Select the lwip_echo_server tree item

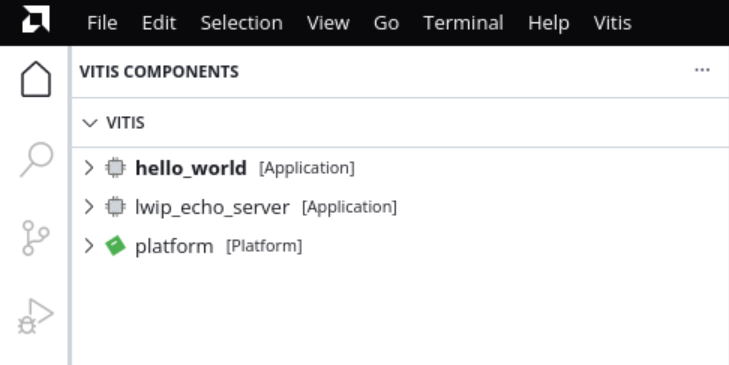[400, 206]
